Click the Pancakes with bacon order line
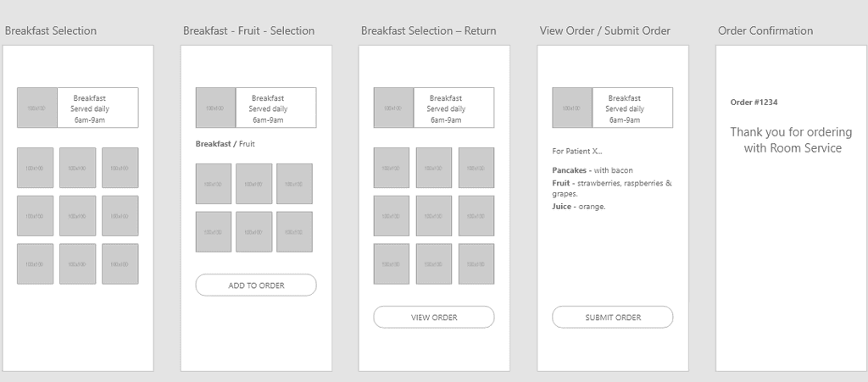Viewport: 868px width, 382px height. coord(593,170)
